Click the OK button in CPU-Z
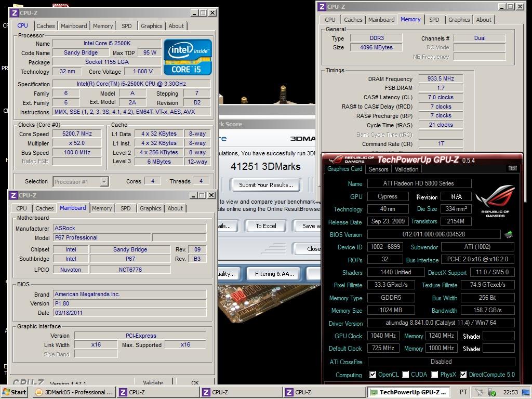 pos(195,382)
